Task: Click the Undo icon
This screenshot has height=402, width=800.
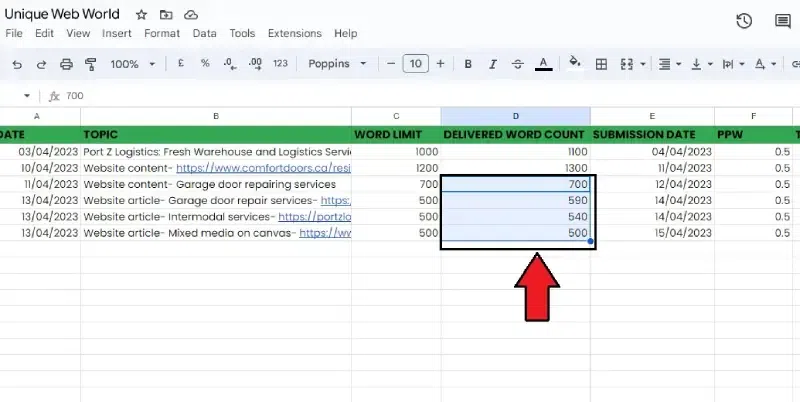Action: point(17,64)
